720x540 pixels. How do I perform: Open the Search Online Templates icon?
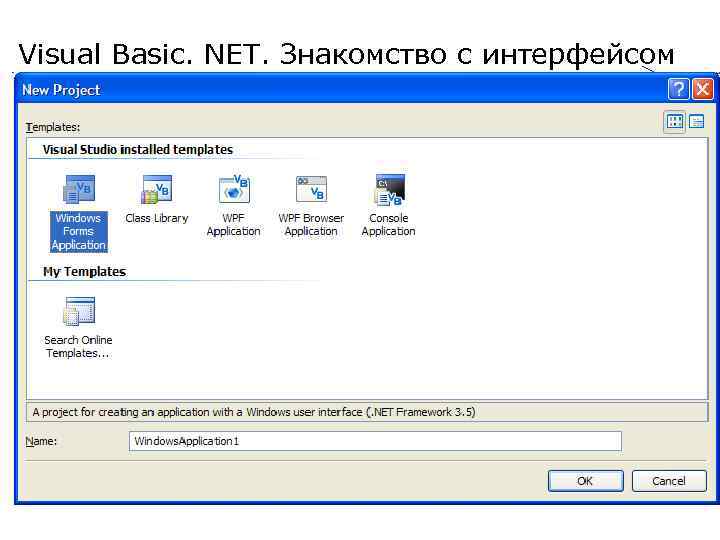click(79, 311)
